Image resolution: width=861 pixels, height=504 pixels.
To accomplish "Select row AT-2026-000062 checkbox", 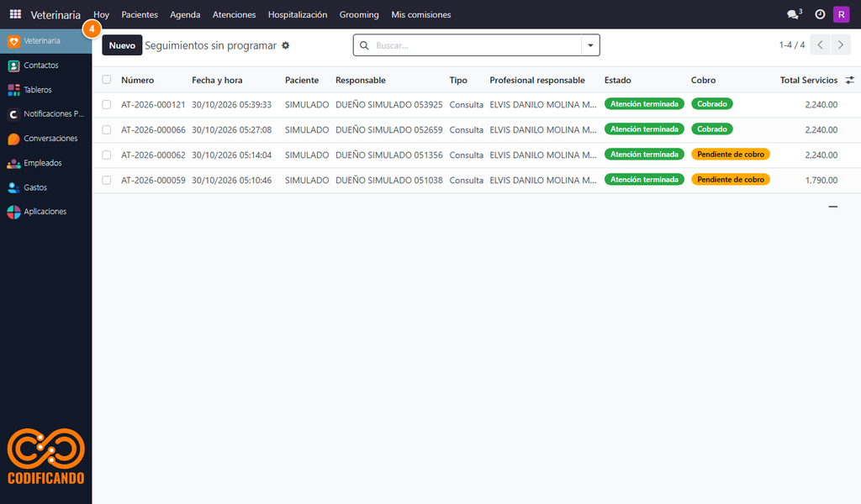I will pos(107,155).
